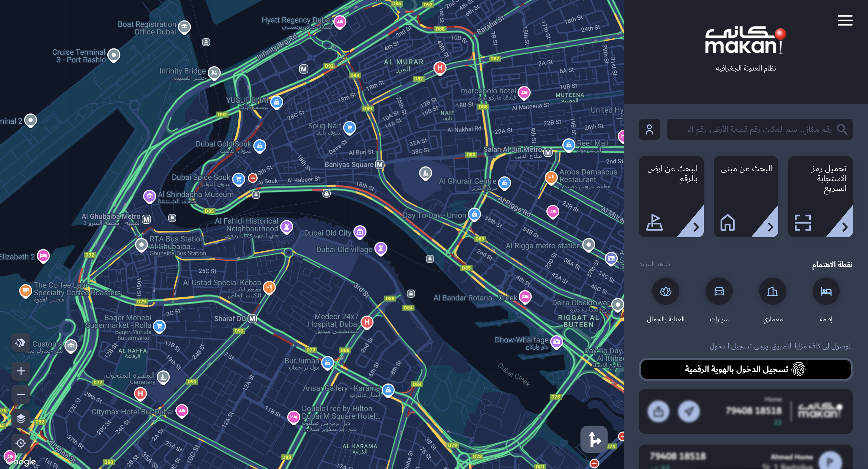Select the accommodation bed category icon
Image resolution: width=868 pixels, height=469 pixels.
coord(826,291)
